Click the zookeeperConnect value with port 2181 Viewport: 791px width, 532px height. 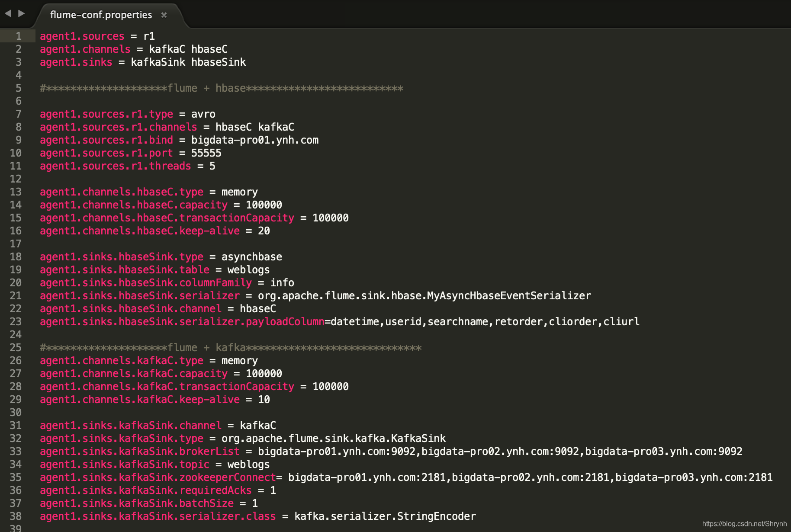click(x=531, y=477)
